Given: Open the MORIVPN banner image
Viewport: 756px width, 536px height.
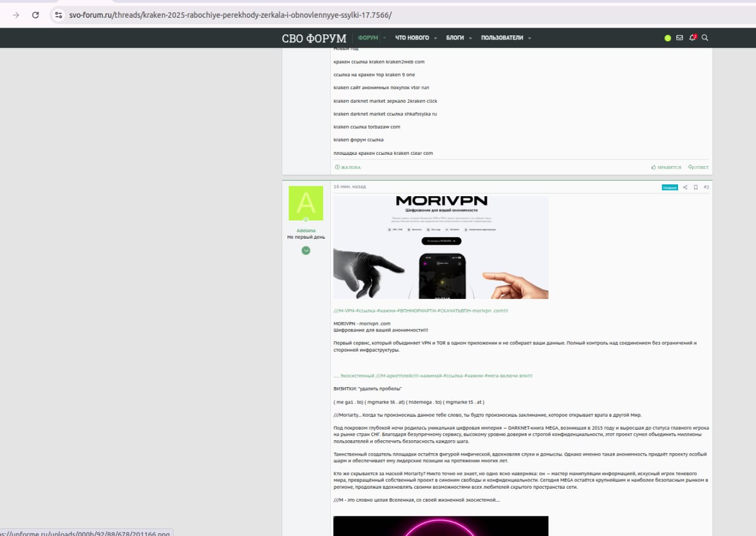Looking at the screenshot, I should tap(441, 248).
